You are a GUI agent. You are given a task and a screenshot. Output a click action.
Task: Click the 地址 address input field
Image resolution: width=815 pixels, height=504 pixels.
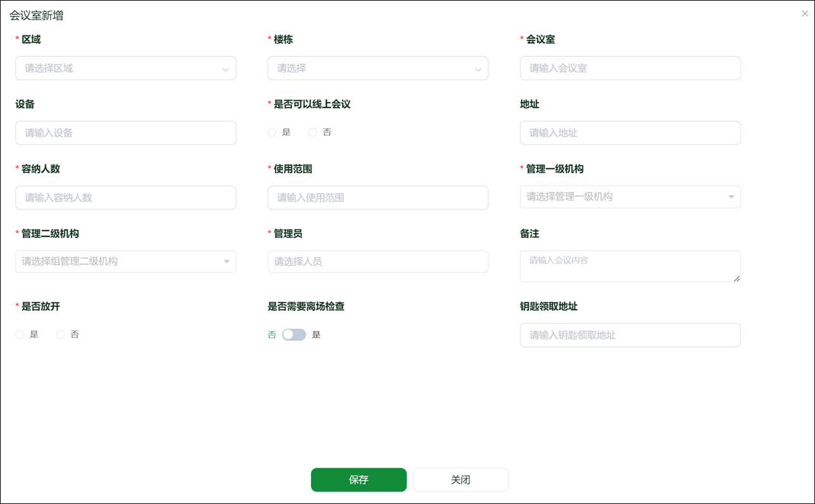pyautogui.click(x=629, y=132)
